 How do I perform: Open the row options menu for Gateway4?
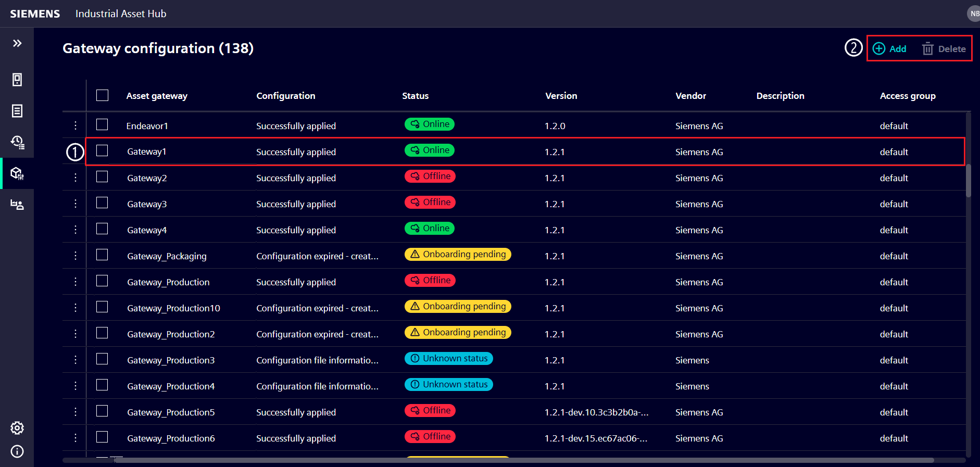[76, 230]
